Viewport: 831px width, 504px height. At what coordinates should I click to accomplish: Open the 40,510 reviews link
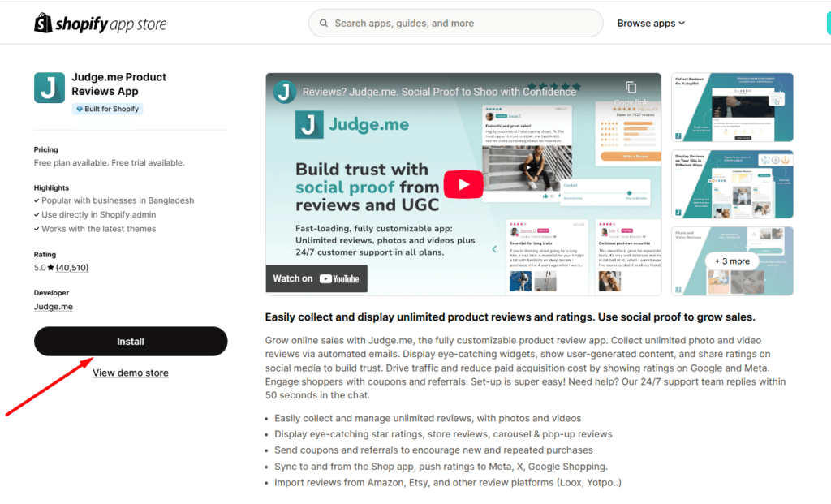[72, 268]
